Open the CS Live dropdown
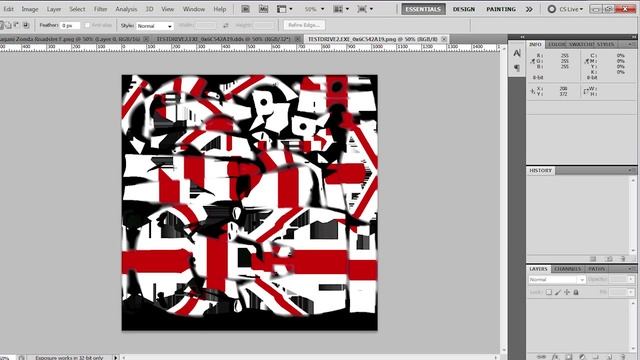This screenshot has width=640, height=360. pos(565,9)
